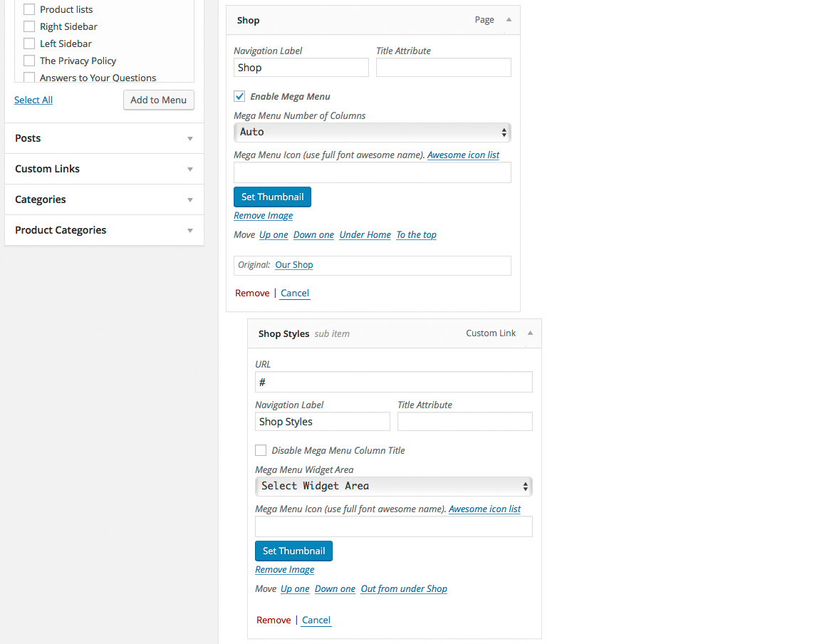Select The Privacy Policy checkbox
This screenshot has width=827, height=644.
pos(29,61)
